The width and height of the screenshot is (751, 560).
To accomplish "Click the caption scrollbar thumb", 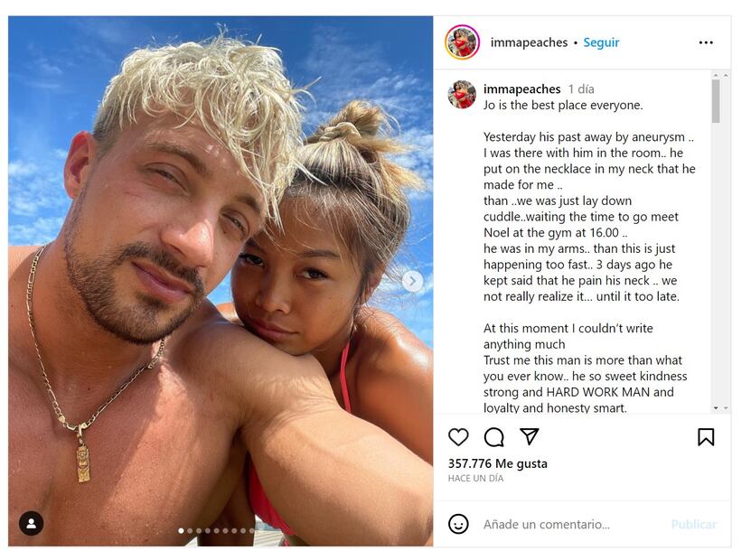I will 716,101.
